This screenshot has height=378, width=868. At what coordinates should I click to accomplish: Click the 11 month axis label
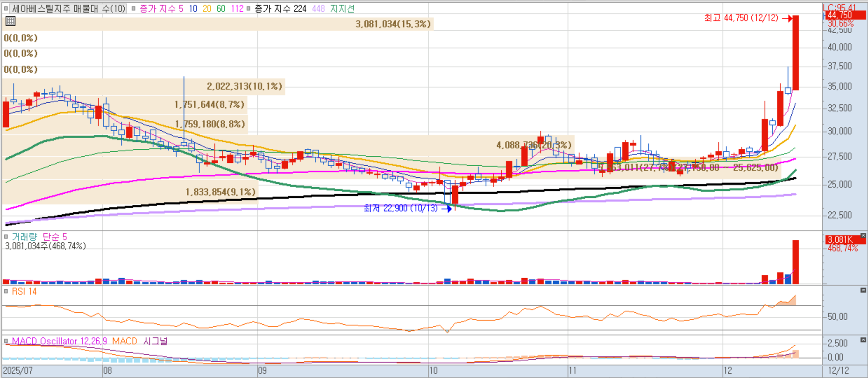coord(572,371)
